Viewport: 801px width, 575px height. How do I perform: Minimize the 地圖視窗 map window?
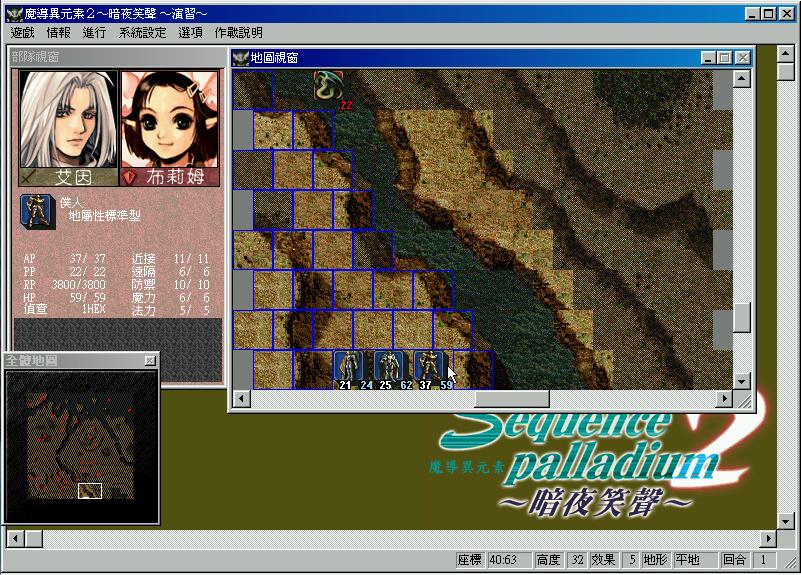[x=708, y=58]
